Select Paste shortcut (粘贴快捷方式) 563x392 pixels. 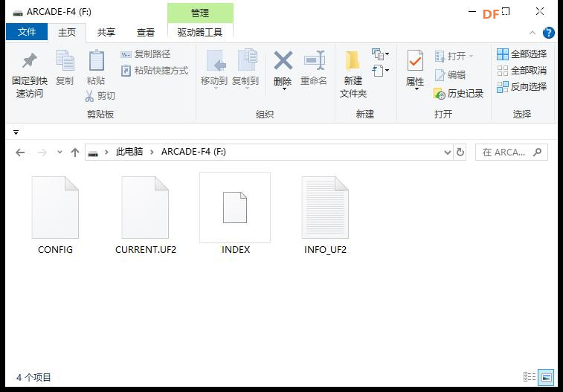[x=155, y=71]
